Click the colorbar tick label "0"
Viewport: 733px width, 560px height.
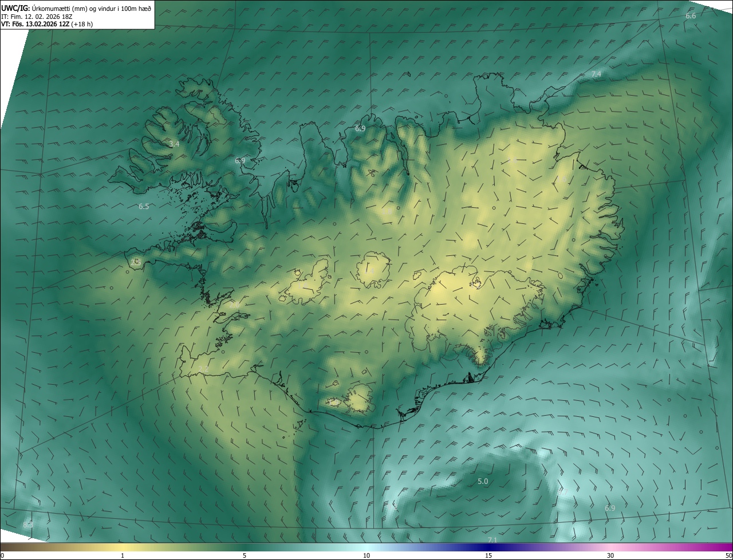(x=2, y=555)
